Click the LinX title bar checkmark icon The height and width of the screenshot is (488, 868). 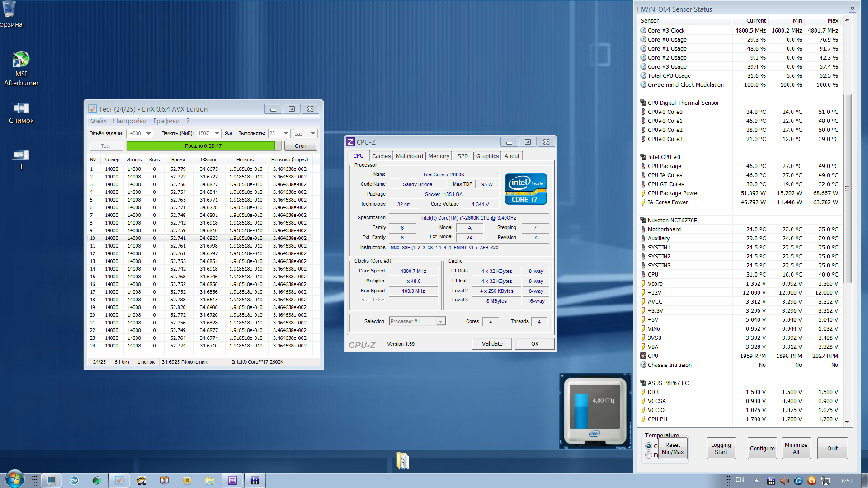coord(93,109)
